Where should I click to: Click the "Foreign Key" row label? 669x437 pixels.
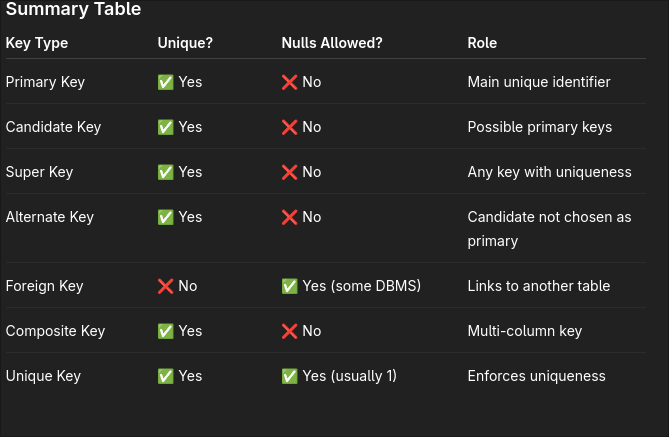pyautogui.click(x=44, y=286)
